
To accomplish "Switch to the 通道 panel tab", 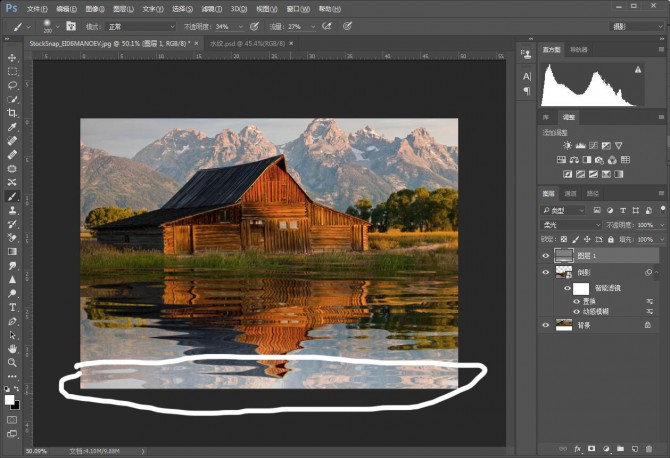I will pyautogui.click(x=571, y=193).
